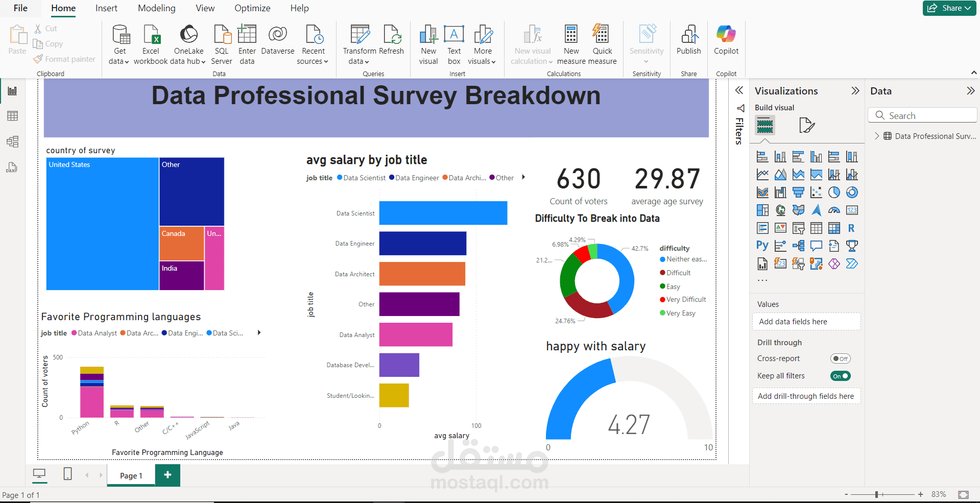Collapse the Data pane
980x503 pixels.
971,91
